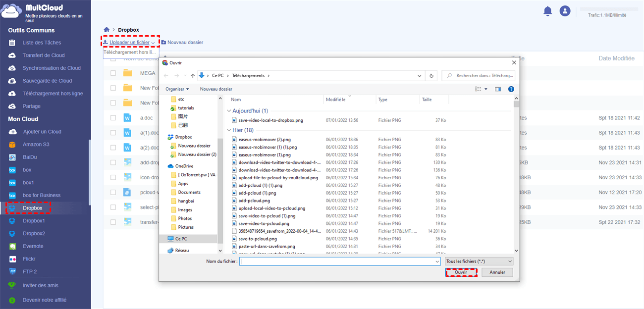Click the home icon in breadcrumb
Viewport: 644px width, 309px height.
107,30
